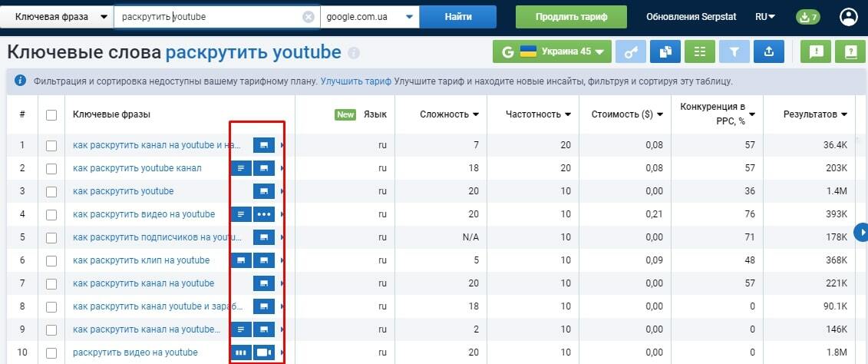The height and width of the screenshot is (364, 868).
Task: Open keyword раскрутить видео на youtube
Action: pyautogui.click(x=135, y=352)
